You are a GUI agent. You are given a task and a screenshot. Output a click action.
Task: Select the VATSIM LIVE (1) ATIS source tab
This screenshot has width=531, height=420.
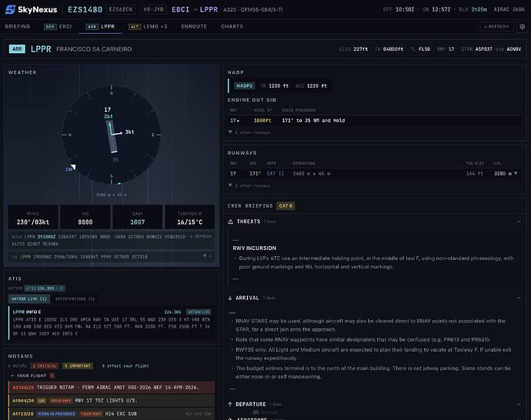pyautogui.click(x=29, y=298)
